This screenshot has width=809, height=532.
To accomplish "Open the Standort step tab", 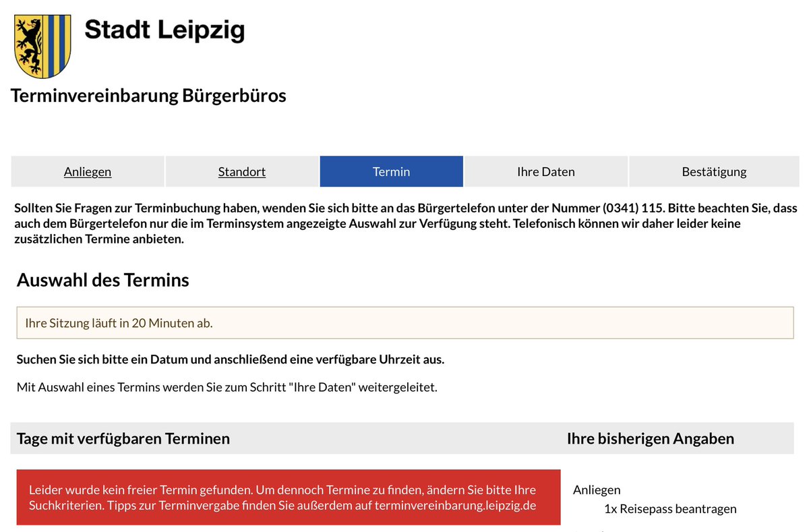I will (242, 171).
